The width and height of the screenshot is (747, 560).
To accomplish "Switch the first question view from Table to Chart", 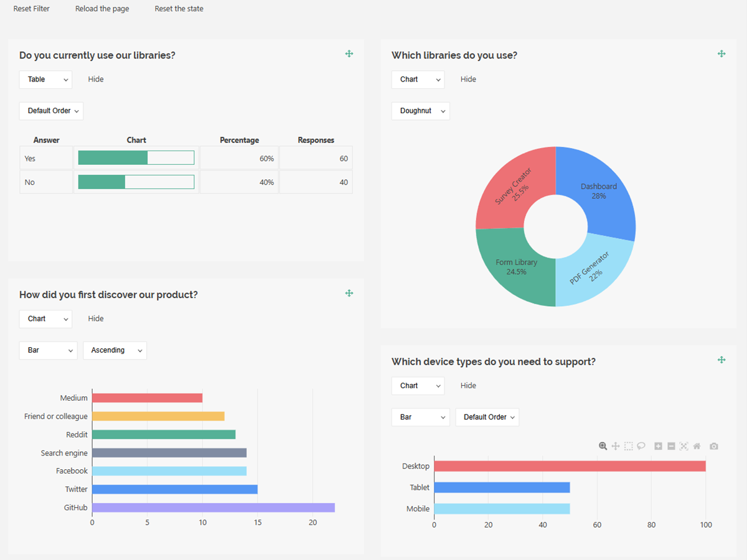I will point(45,79).
